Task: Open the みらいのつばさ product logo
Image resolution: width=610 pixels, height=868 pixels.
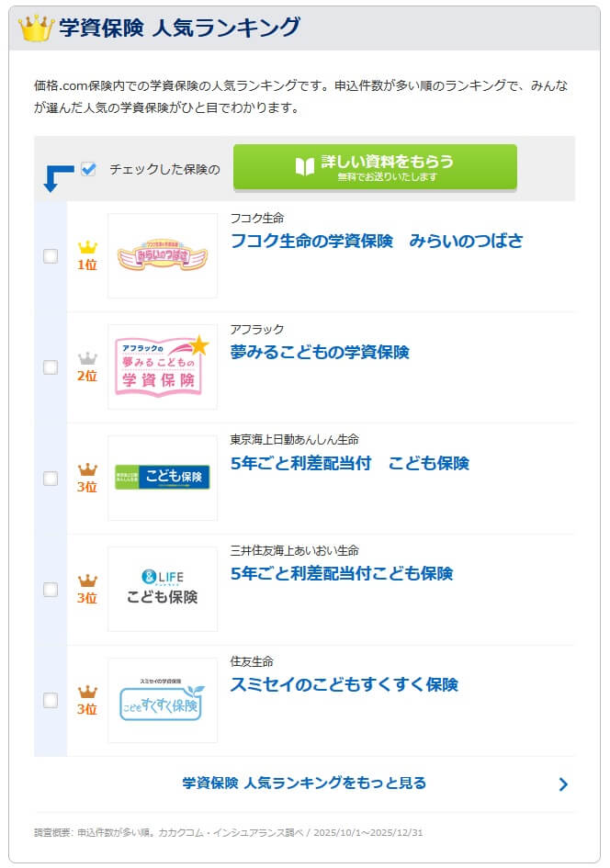Action: click(163, 255)
